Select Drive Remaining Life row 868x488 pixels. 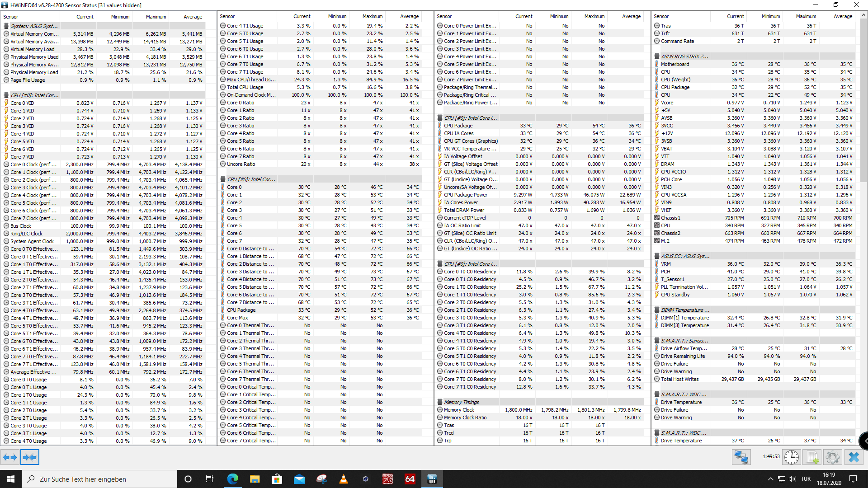pyautogui.click(x=755, y=356)
